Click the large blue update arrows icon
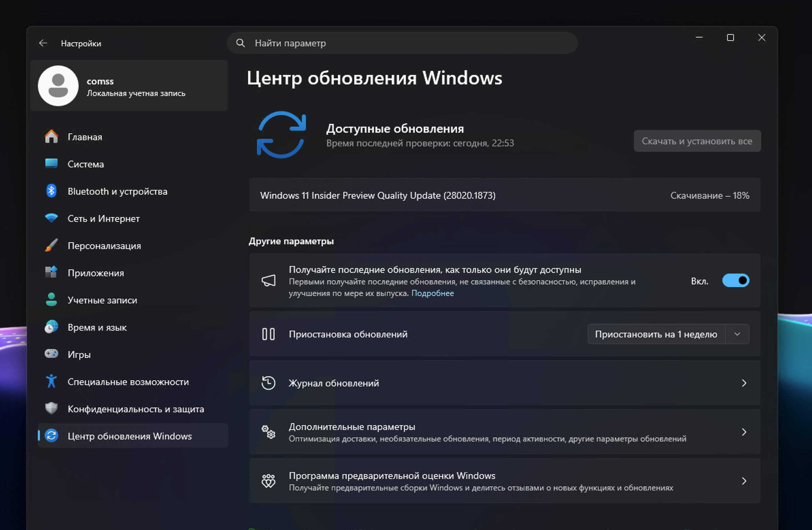This screenshot has width=812, height=530. click(x=281, y=135)
